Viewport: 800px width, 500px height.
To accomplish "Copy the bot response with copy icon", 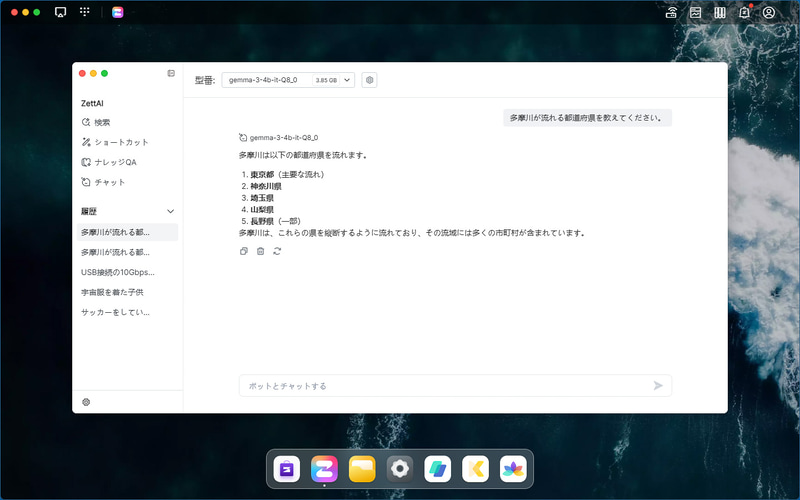I will (244, 251).
